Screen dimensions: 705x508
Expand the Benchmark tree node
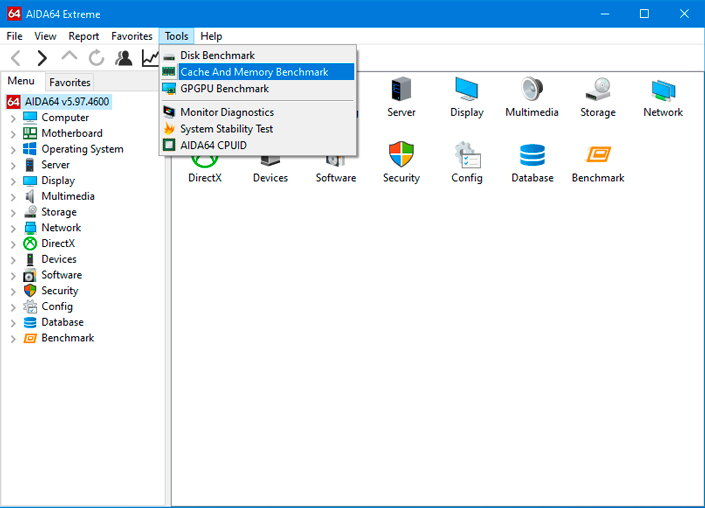(13, 339)
